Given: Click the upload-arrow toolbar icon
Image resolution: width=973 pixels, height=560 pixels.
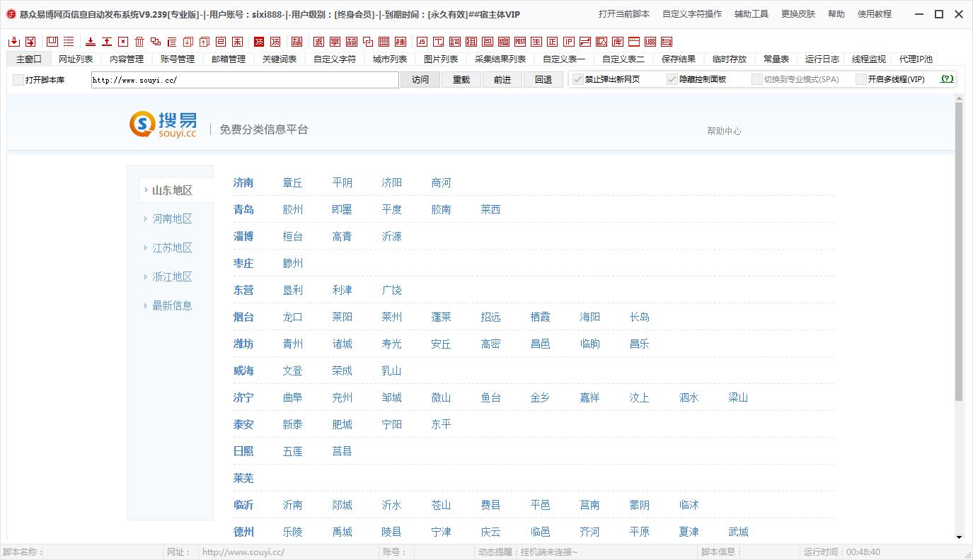Looking at the screenshot, I should point(107,42).
